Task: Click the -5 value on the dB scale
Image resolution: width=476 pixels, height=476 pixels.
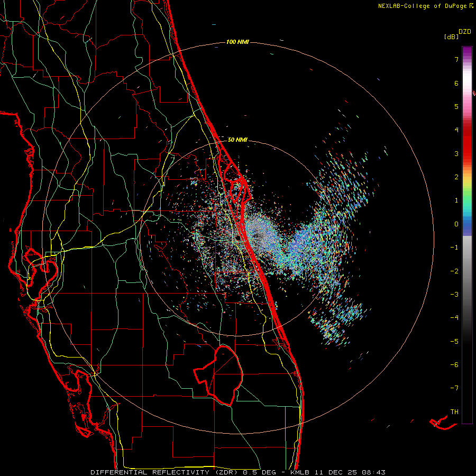Action: pyautogui.click(x=454, y=342)
